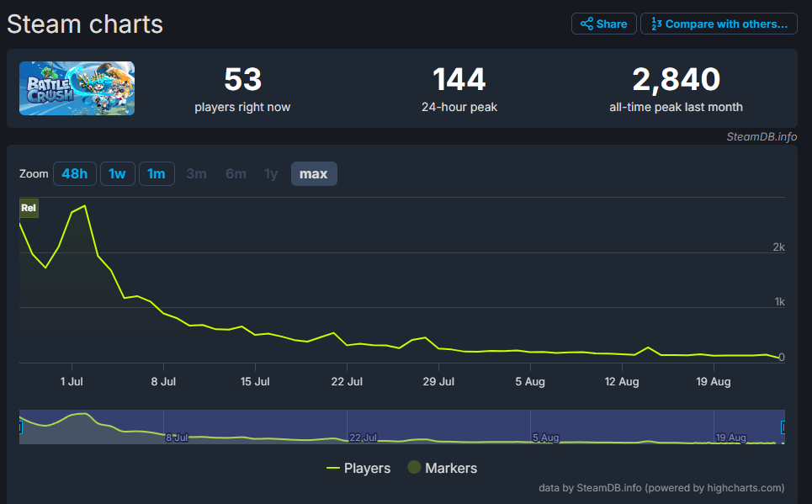Click the 19 Aug x-axis label
This screenshot has height=504, width=812.
click(x=713, y=382)
